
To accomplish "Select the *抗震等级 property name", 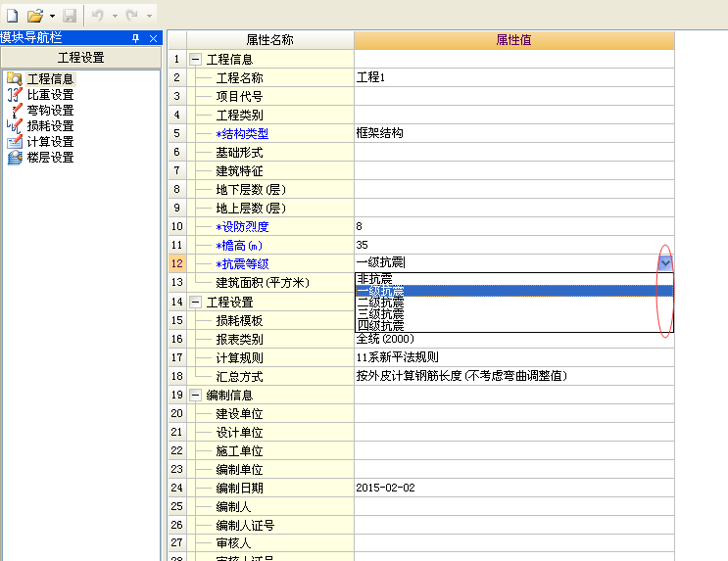I will 242,263.
